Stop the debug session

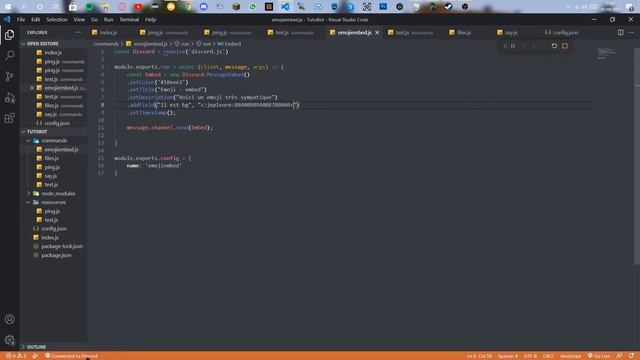click(x=565, y=46)
